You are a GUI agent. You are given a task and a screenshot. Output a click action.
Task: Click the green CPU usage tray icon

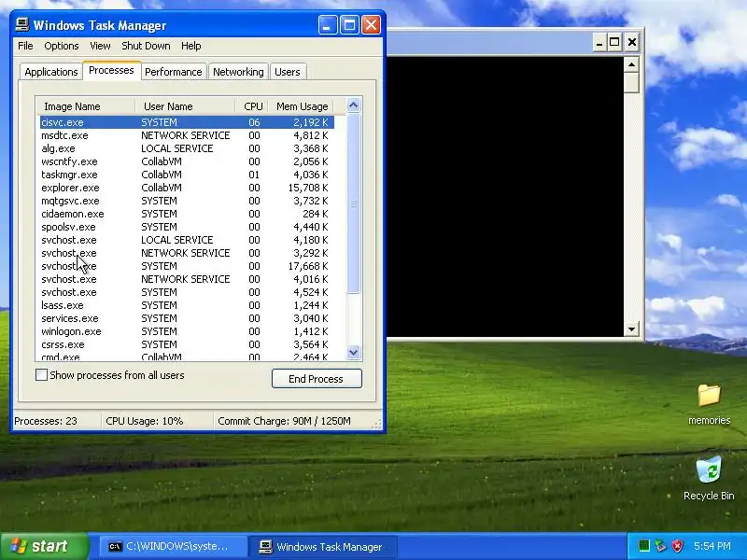pyautogui.click(x=644, y=546)
